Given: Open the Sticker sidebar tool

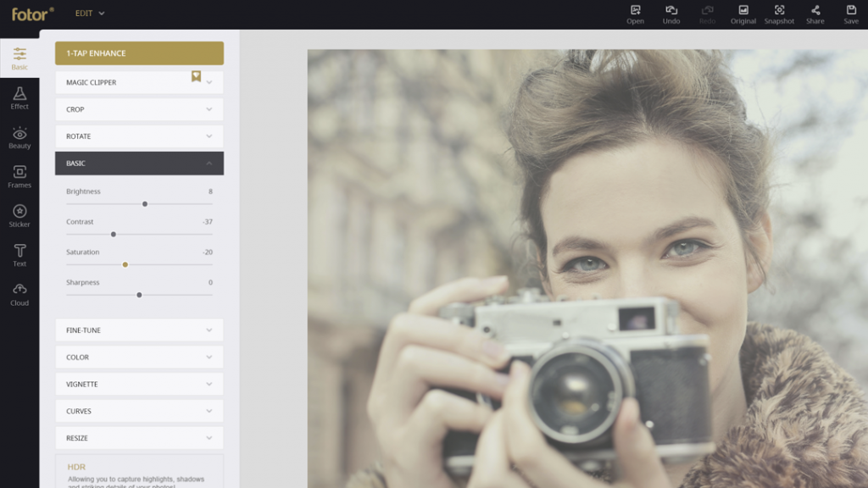Looking at the screenshot, I should coord(19,216).
